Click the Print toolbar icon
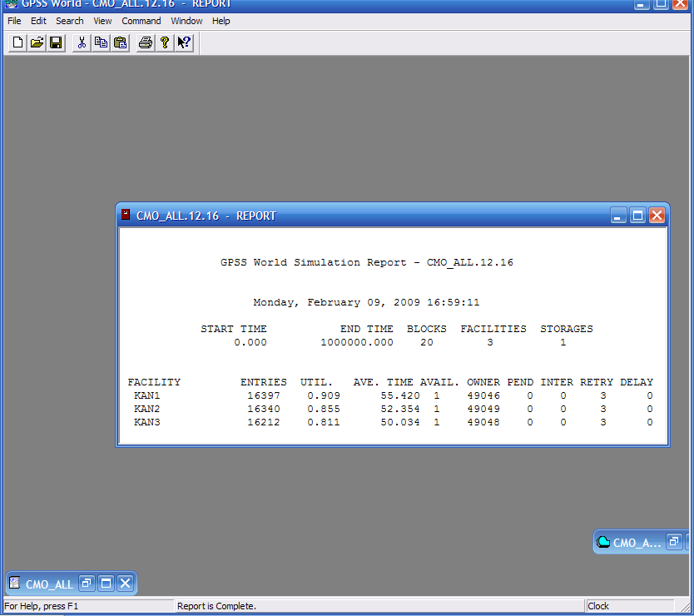Viewport: 694px width, 616px height. tap(146, 42)
